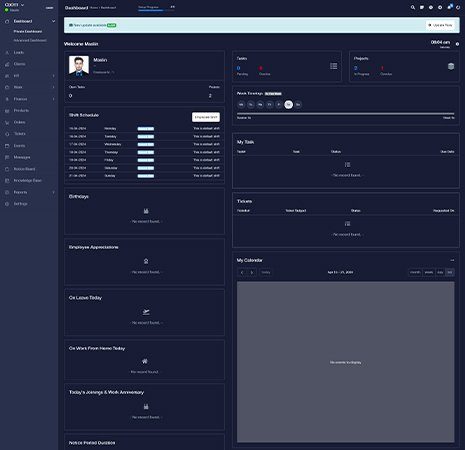
Task: Collapse the Dashboard sidebar menu
Action: pos(53,21)
